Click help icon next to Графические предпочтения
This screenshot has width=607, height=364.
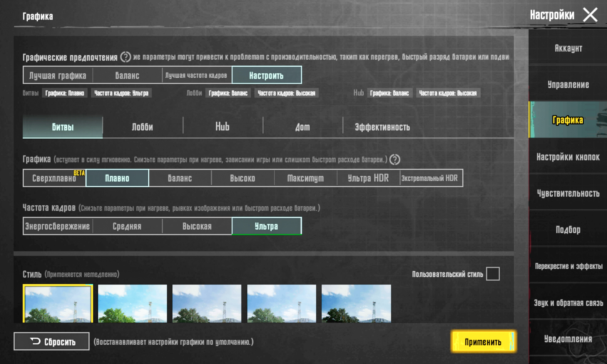pyautogui.click(x=125, y=57)
